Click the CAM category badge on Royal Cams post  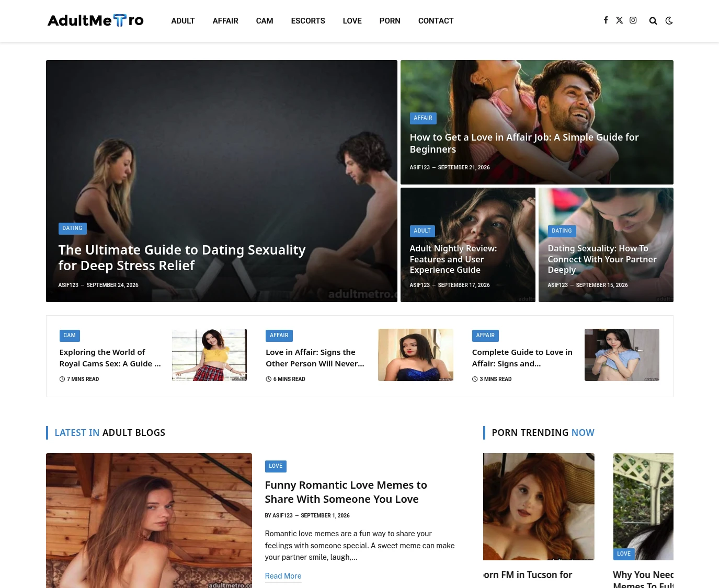[x=70, y=336]
